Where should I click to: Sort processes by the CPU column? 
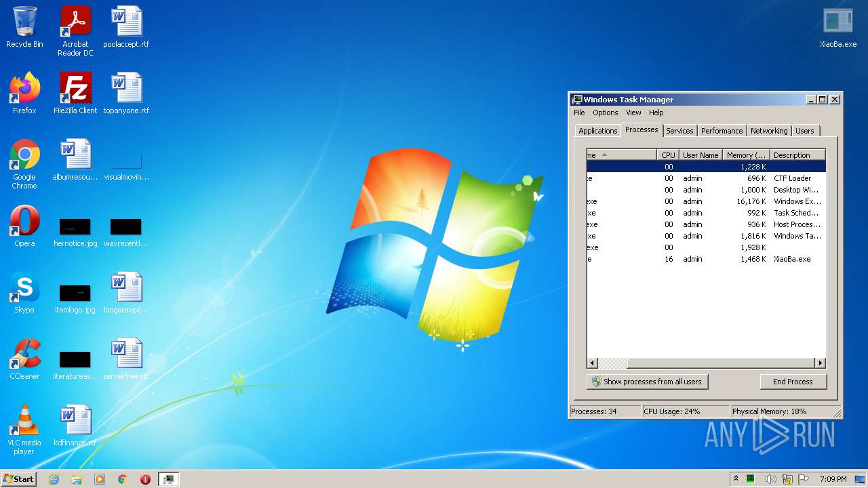(668, 155)
